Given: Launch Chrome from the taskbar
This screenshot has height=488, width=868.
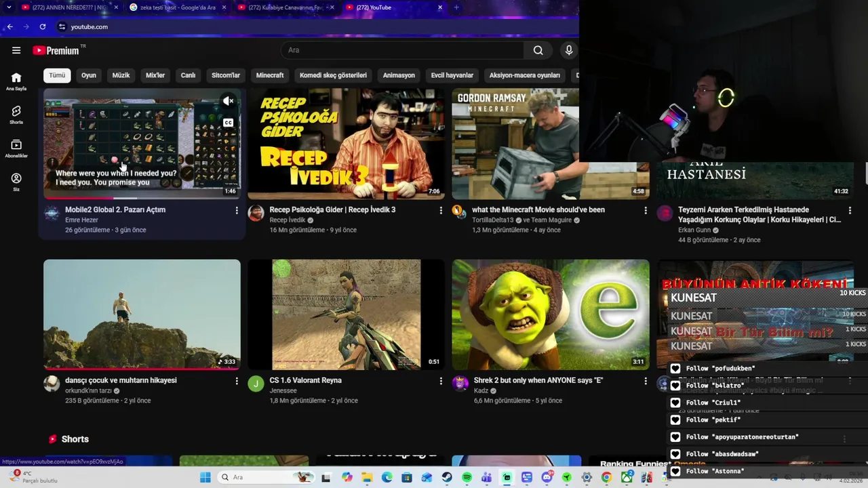Looking at the screenshot, I should coord(606,478).
